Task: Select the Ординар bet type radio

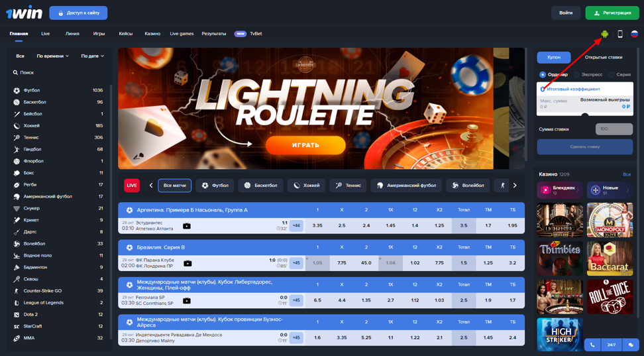Action: point(543,74)
